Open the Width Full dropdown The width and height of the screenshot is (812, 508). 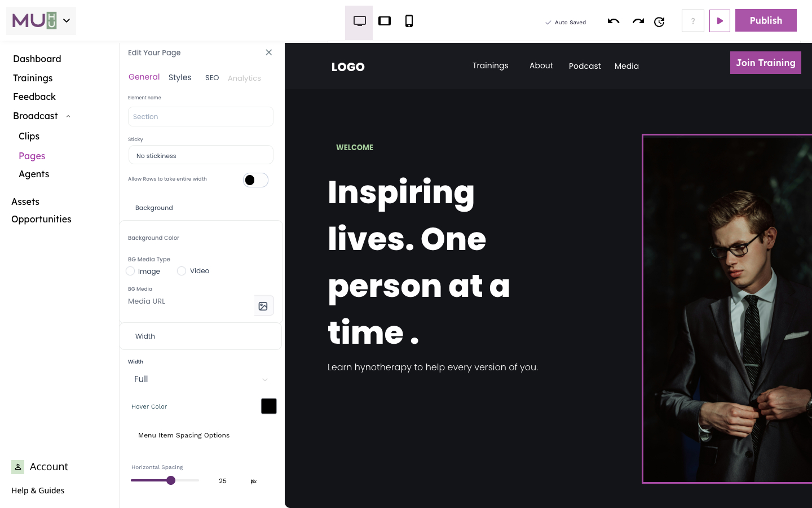pos(201,379)
